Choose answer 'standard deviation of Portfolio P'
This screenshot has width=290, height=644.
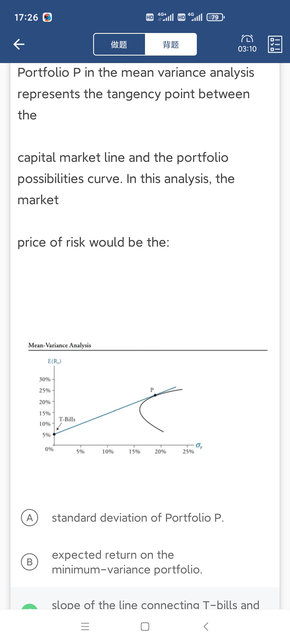138,518
